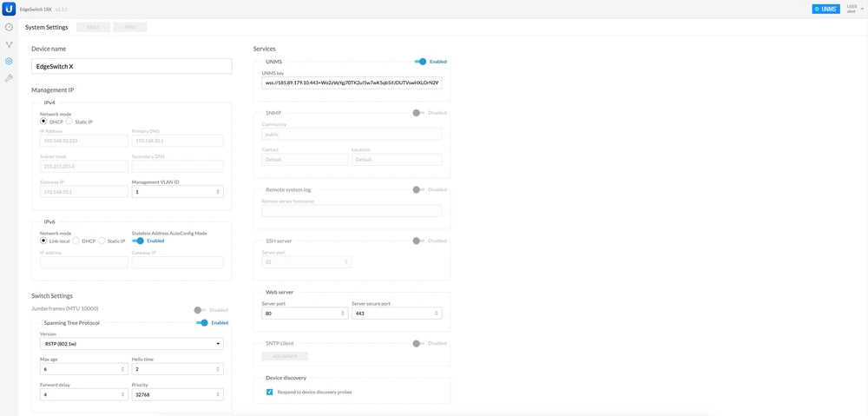Click the Max age stepper field

click(x=84, y=369)
